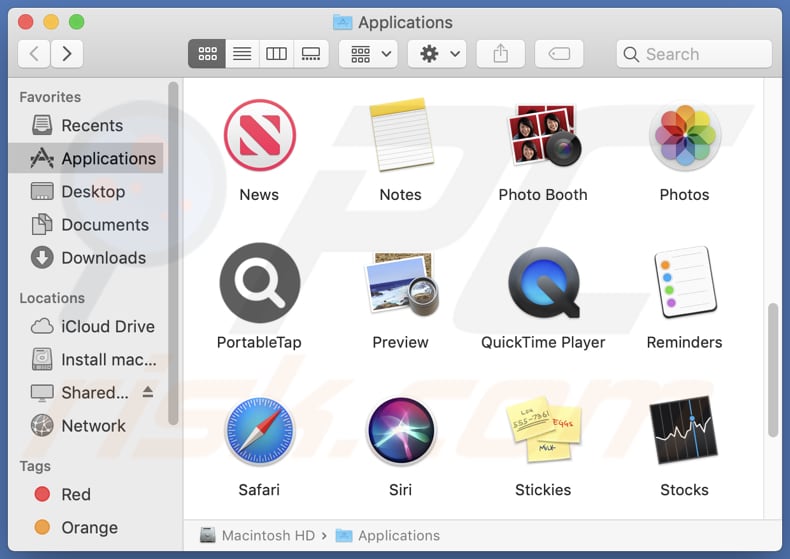The height and width of the screenshot is (559, 790).
Task: Click the sidebar vertical scrollbar
Action: pyautogui.click(x=173, y=253)
